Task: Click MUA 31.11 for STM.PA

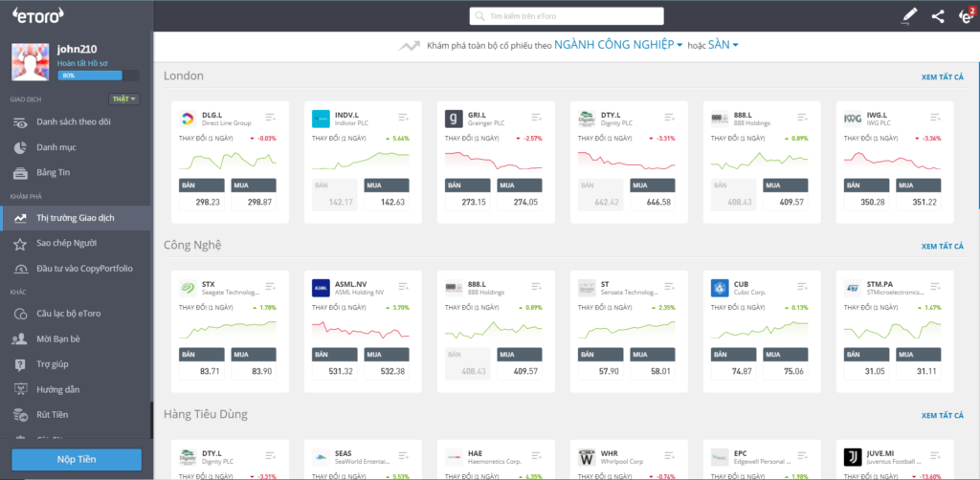Action: (x=920, y=363)
